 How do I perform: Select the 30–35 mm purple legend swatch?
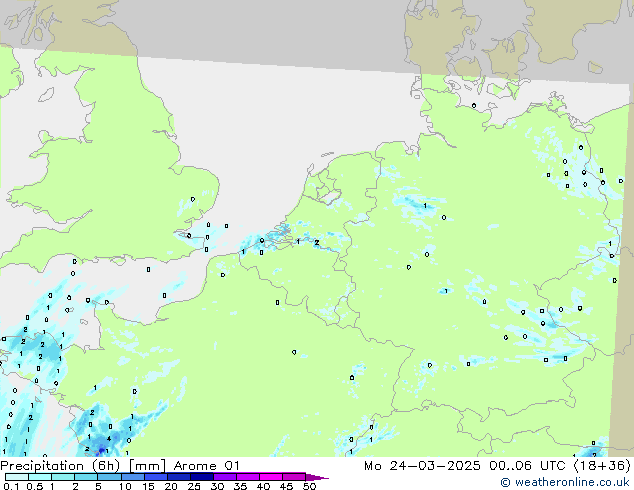pyautogui.click(x=225, y=477)
